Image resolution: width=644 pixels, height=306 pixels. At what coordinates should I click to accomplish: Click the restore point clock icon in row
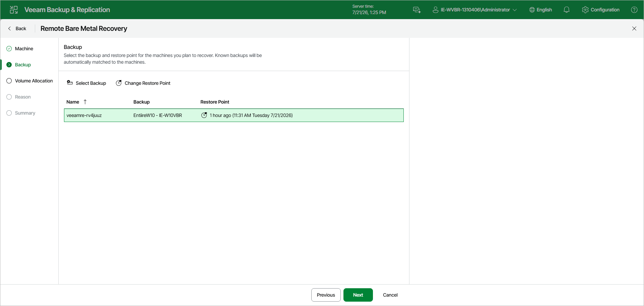point(204,115)
